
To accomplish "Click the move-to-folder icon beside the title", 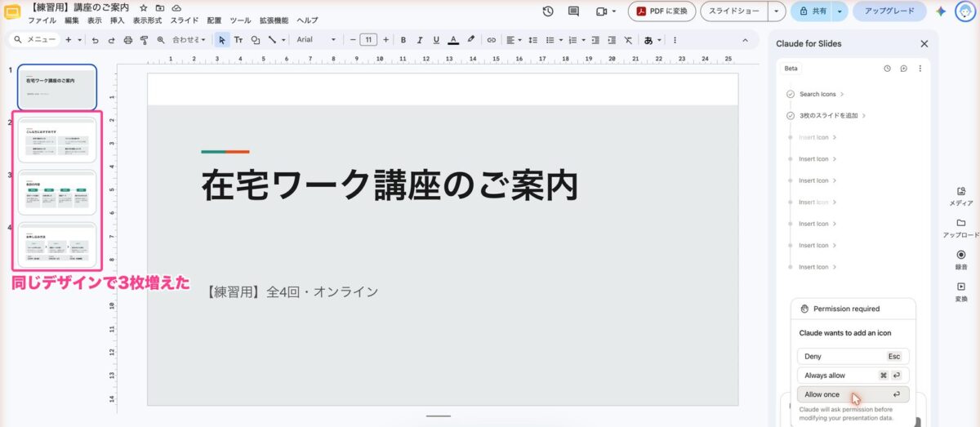I will pyautogui.click(x=160, y=7).
